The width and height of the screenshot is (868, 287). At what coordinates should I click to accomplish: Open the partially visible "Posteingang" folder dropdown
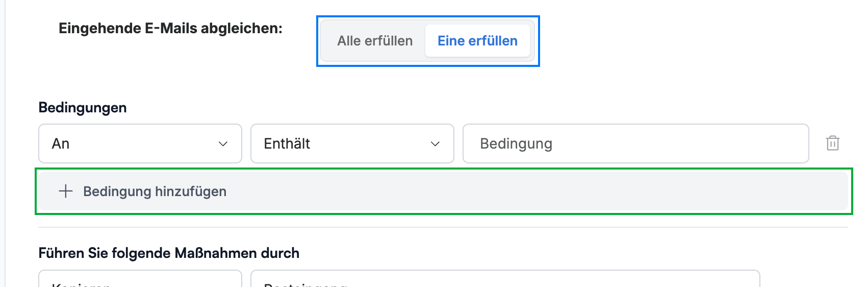pyautogui.click(x=505, y=278)
